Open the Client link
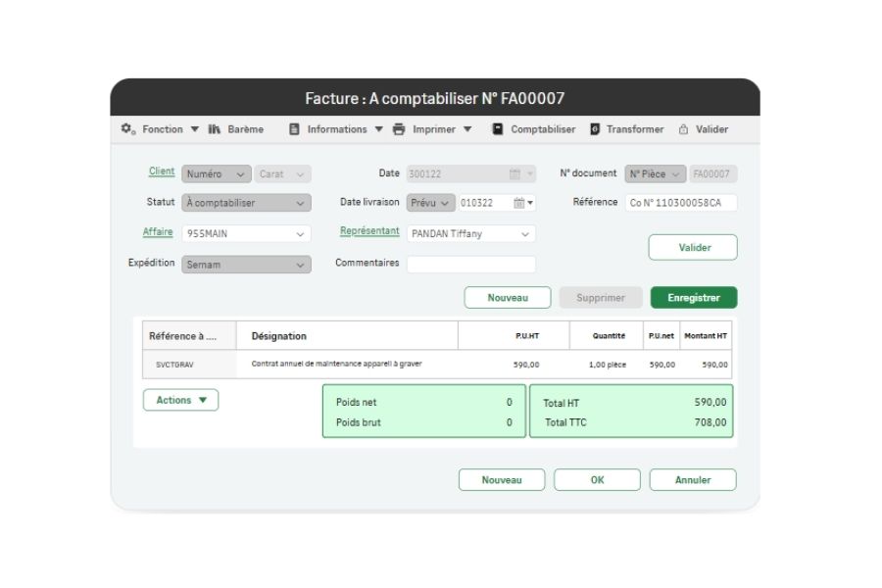 162,171
